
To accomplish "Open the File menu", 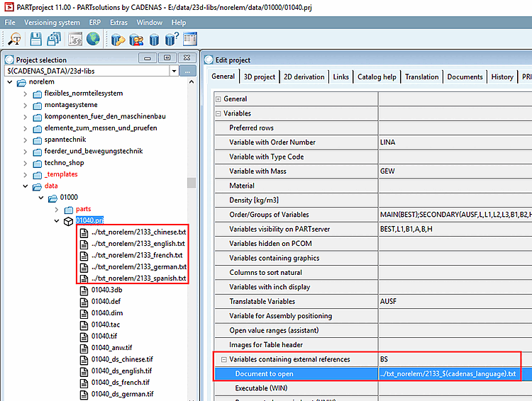I will pos(10,23).
